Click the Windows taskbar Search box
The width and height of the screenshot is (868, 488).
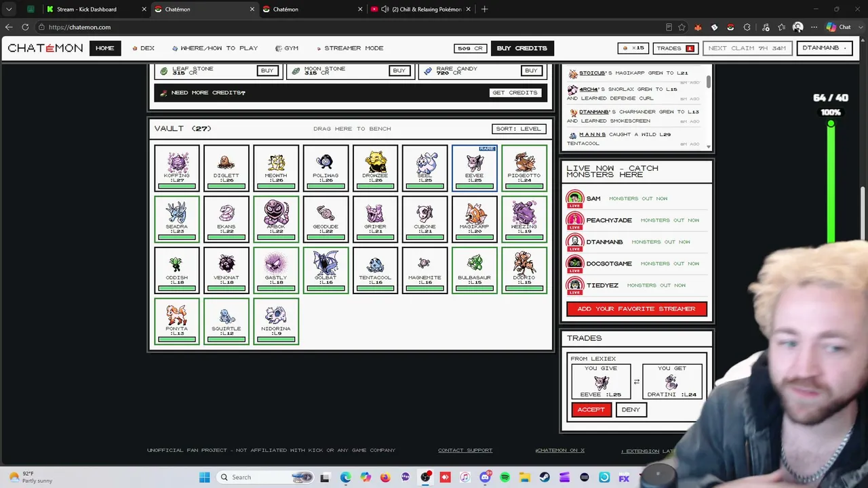tap(266, 477)
